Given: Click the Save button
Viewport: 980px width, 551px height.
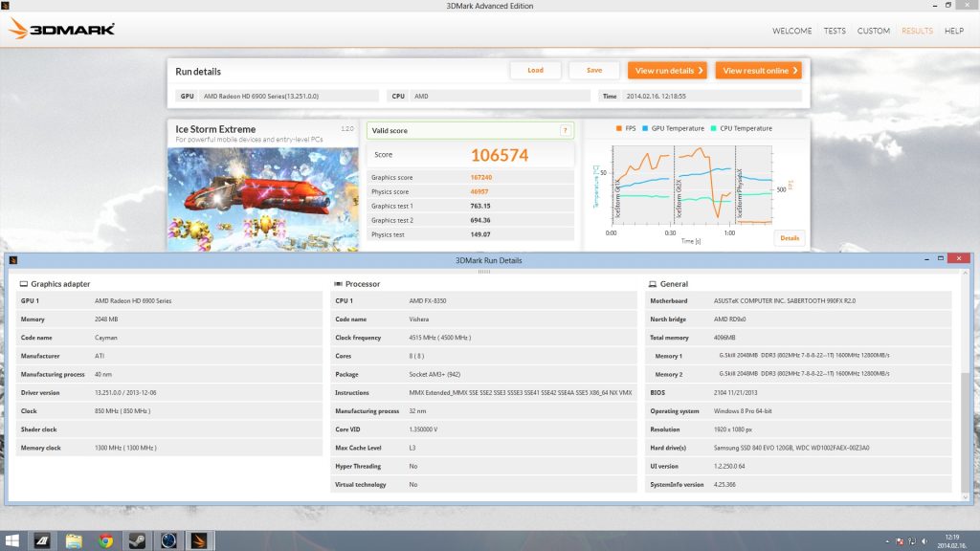Looking at the screenshot, I should tap(593, 70).
